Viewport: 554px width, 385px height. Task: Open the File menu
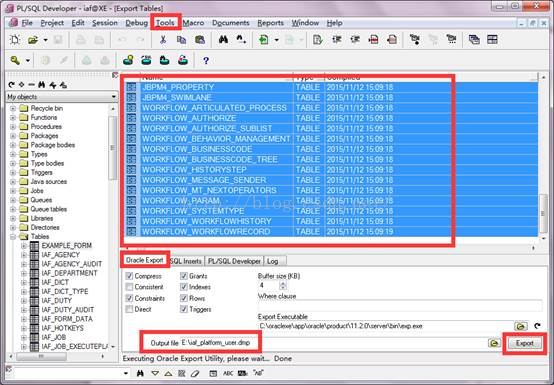click(x=26, y=23)
